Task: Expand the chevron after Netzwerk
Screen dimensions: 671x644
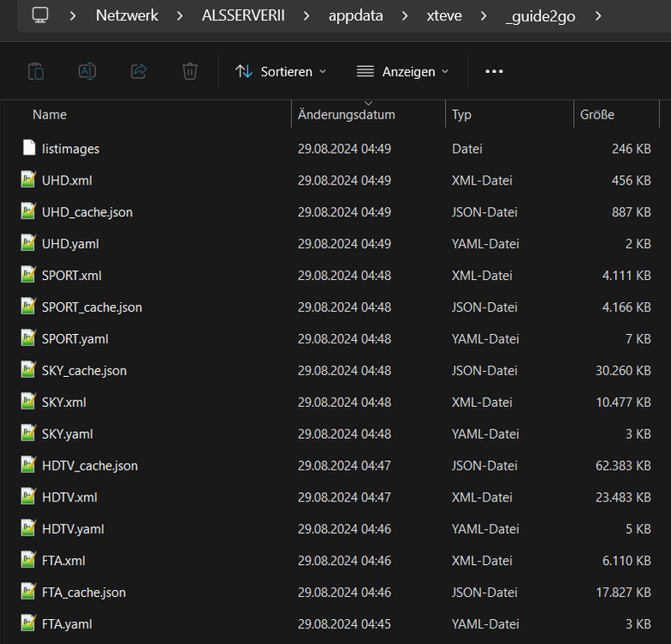Action: coord(180,16)
